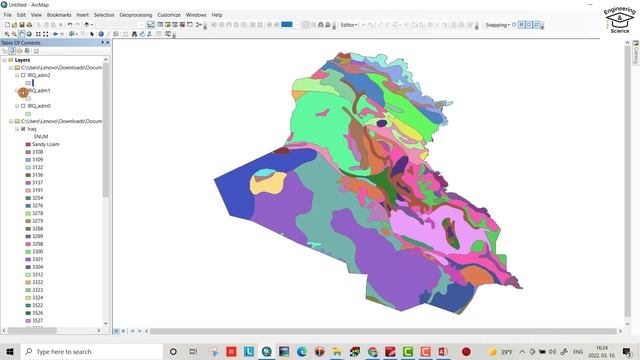Viewport: 640px width, 360px height.
Task: Toggle Point Snapping
Action: (x=514, y=25)
